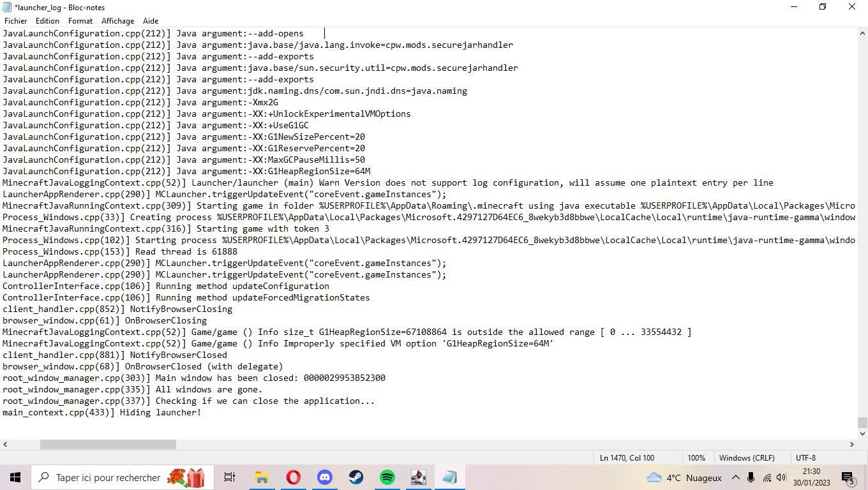Screen dimensions: 868x490
Task: Click the horizontal scrollbar left arrow
Action: 6,444
